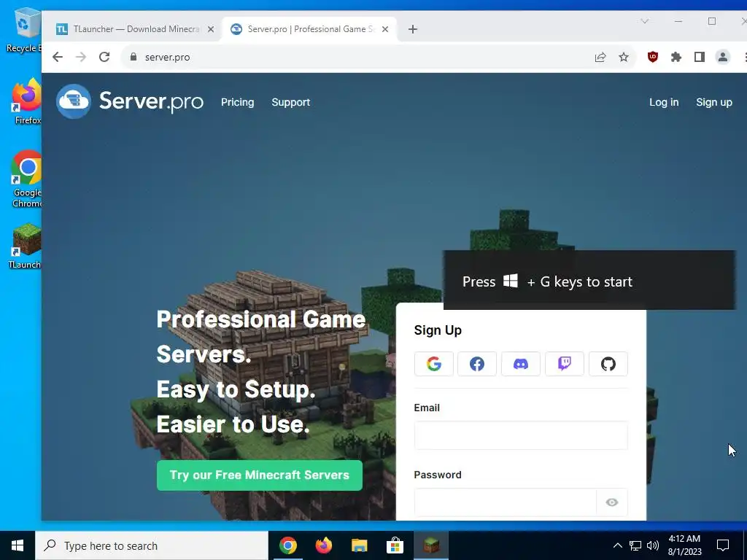
Task: Focus the Email input field
Action: click(x=521, y=435)
